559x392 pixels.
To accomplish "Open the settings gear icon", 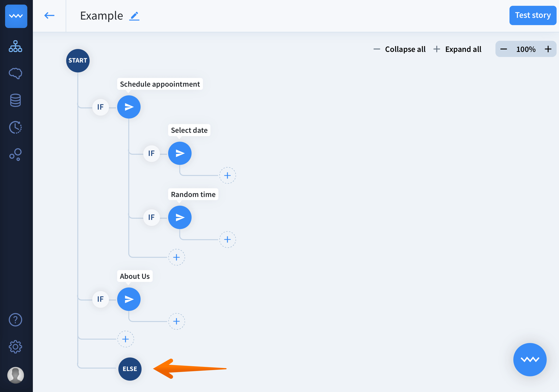I will pos(15,346).
